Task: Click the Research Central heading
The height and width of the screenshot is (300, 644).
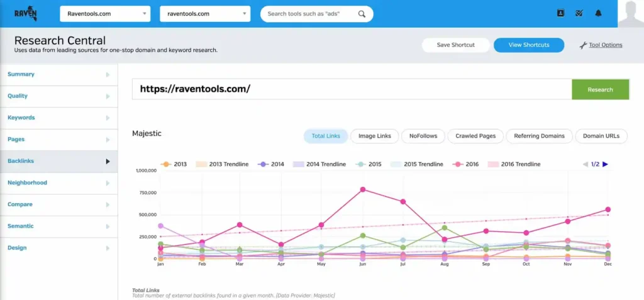Action: coord(60,40)
